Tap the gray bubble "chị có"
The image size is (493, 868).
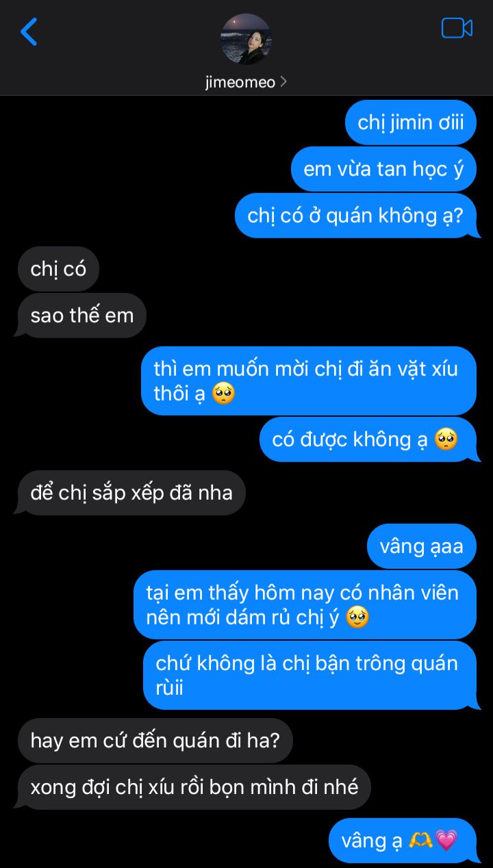58,269
